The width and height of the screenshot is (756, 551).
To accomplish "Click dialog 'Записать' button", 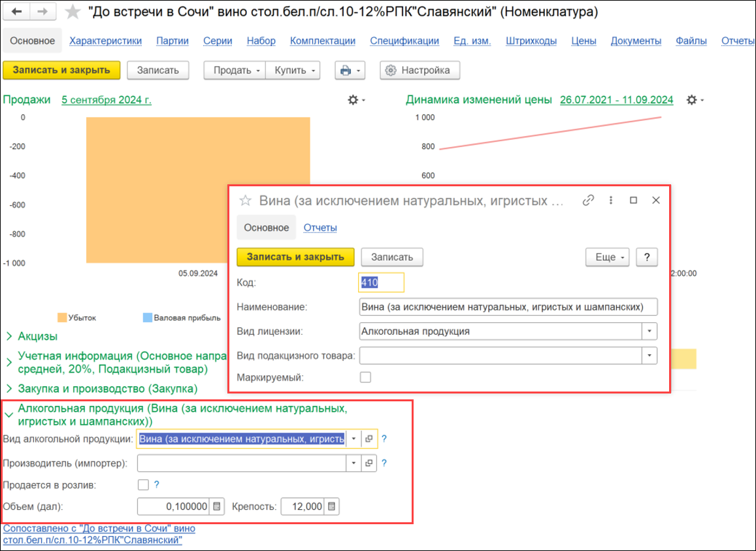I will coord(391,257).
